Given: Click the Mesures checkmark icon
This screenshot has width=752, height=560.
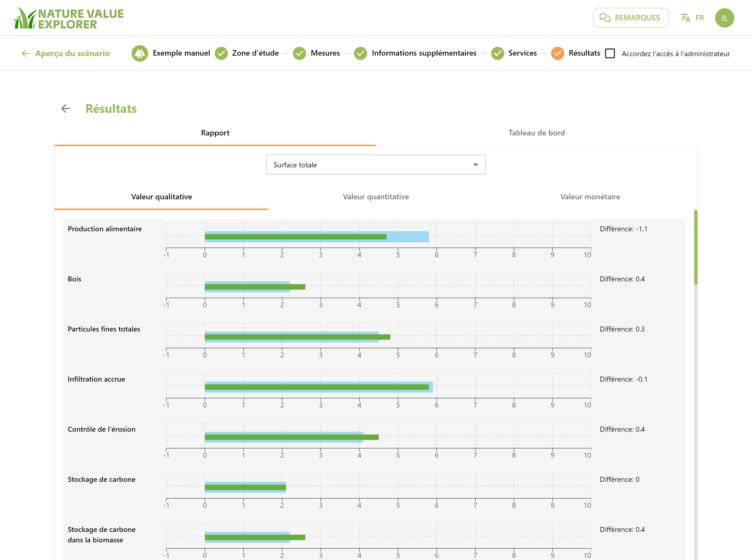Looking at the screenshot, I should (299, 53).
